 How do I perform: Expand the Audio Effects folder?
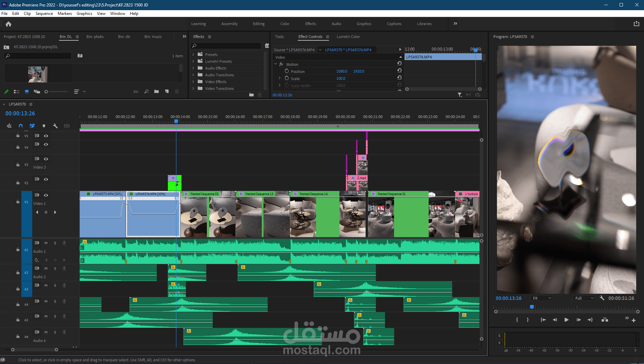[193, 68]
